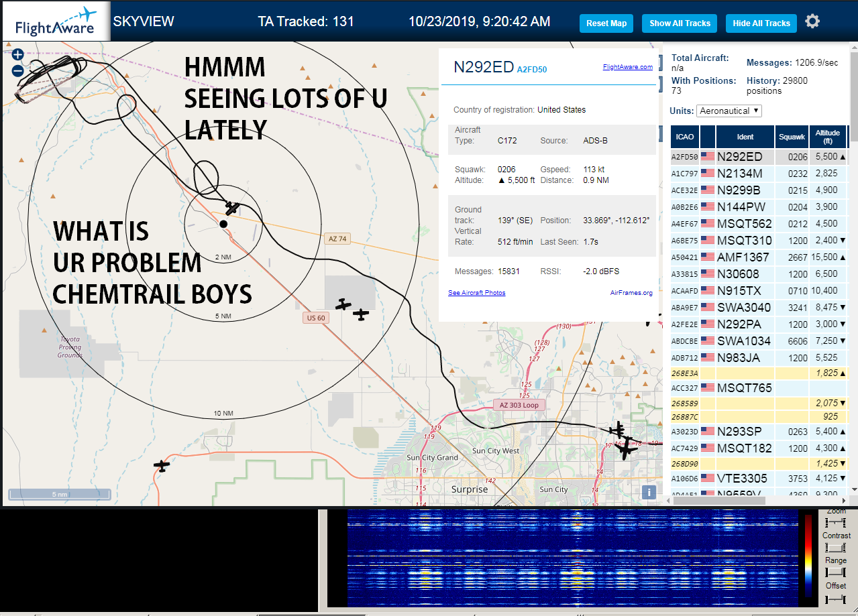The width and height of the screenshot is (858, 616).
Task: Open See Aircraft Photos link
Action: (x=476, y=293)
